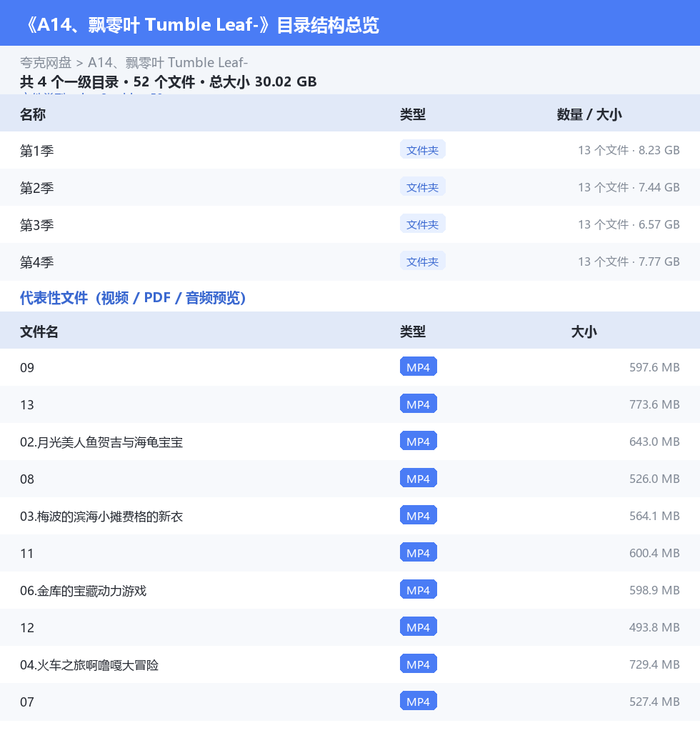Select file 03.梅波的滨海小摊费格的新衣

coord(101,517)
